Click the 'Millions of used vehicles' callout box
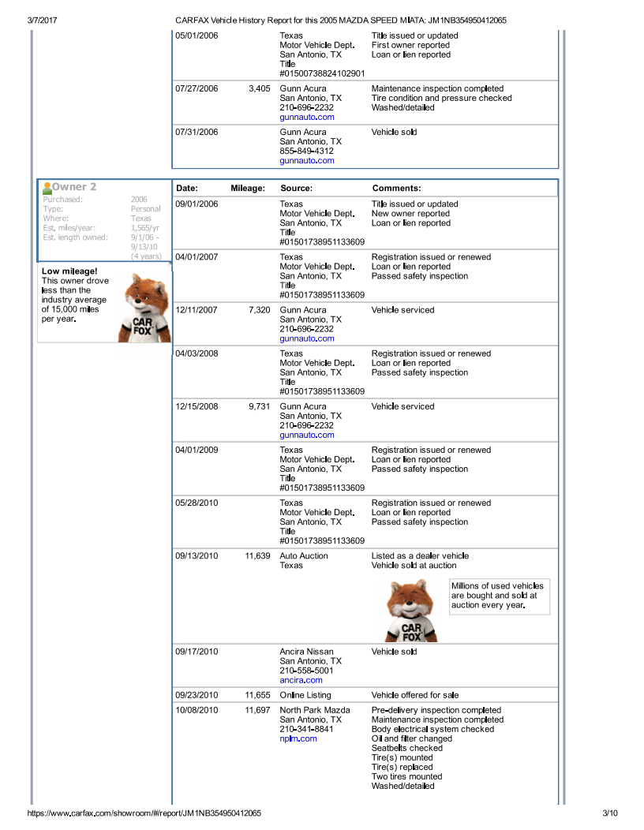 pyautogui.click(x=500, y=596)
